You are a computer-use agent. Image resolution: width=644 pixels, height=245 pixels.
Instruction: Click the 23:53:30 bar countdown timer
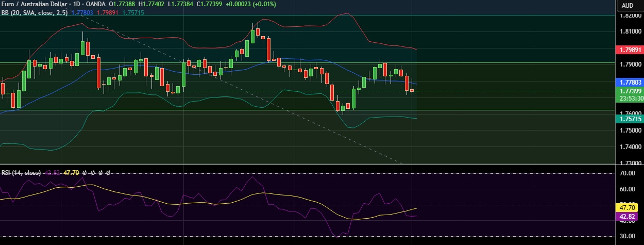click(x=629, y=98)
